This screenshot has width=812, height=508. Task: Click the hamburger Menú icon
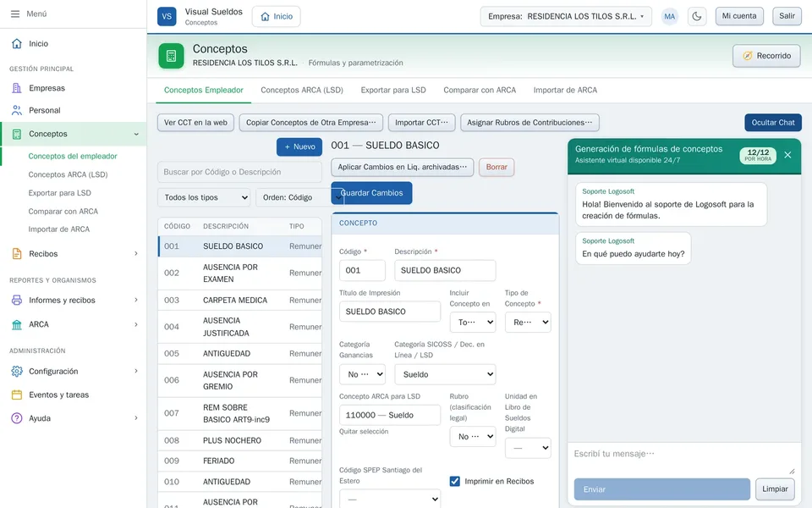(x=15, y=14)
